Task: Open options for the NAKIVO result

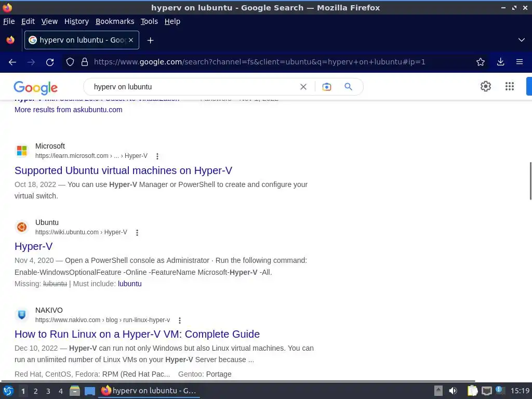Action: [180, 320]
